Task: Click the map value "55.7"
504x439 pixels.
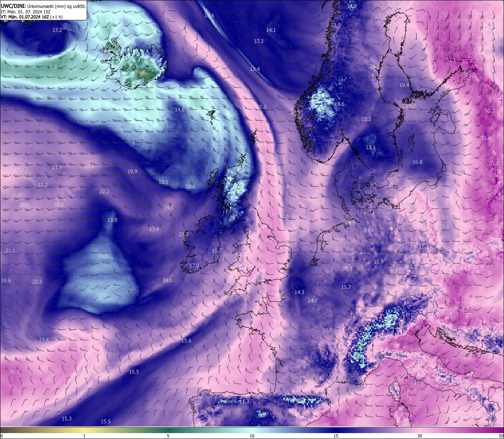Action: tap(467, 61)
